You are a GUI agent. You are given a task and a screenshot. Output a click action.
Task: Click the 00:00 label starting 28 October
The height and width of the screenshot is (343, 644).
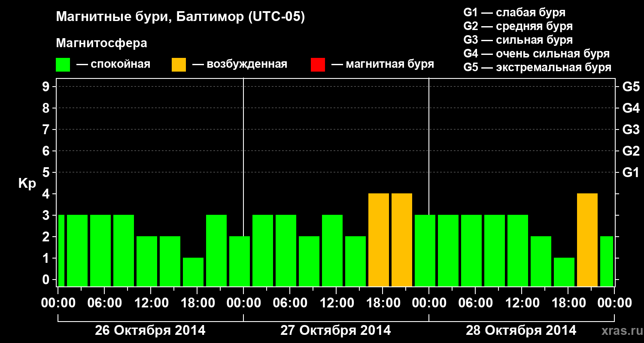(x=429, y=303)
